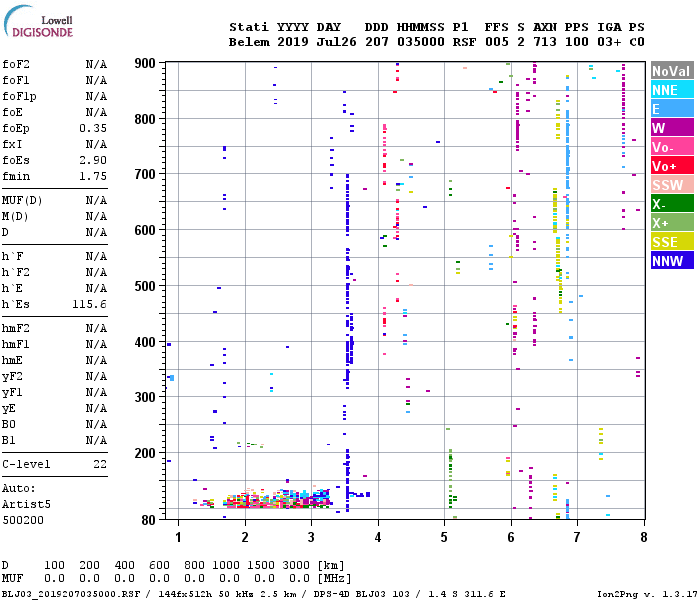The width and height of the screenshot is (700, 600).
Task: Click the 500 km height axis label
Action: click(145, 286)
